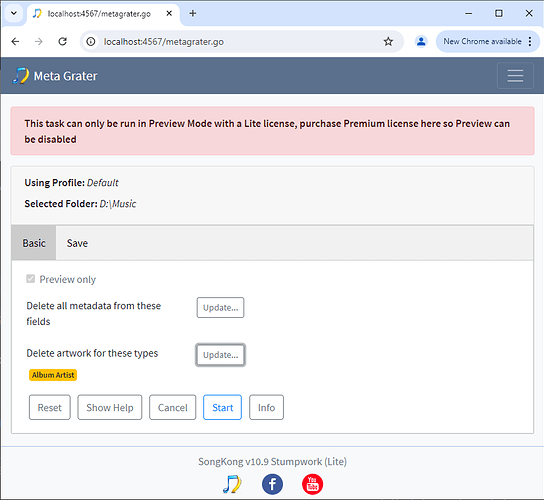The width and height of the screenshot is (544, 500).
Task: Click the SongKong logo beside Meta Grater
Action: 20,76
